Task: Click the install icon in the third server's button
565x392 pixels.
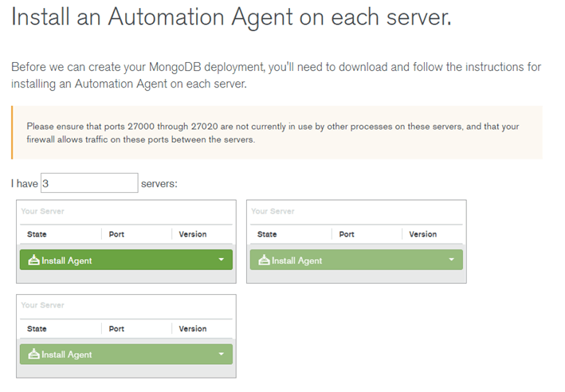Action: pos(33,354)
